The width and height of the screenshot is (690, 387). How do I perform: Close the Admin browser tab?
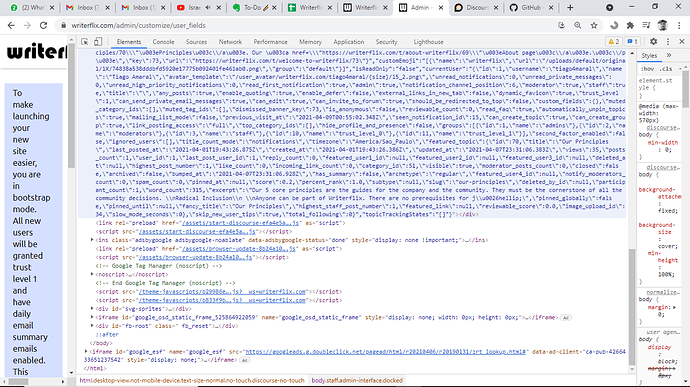tap(441, 7)
